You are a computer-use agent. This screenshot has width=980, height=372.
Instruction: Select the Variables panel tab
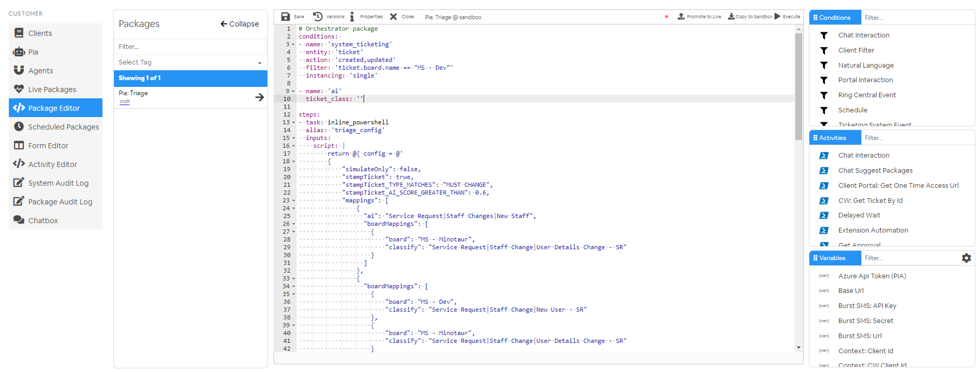(835, 258)
